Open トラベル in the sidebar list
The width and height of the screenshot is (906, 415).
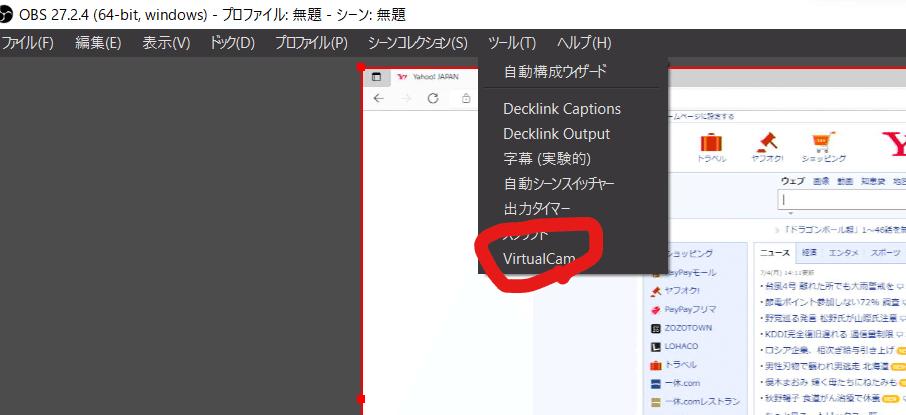[680, 365]
